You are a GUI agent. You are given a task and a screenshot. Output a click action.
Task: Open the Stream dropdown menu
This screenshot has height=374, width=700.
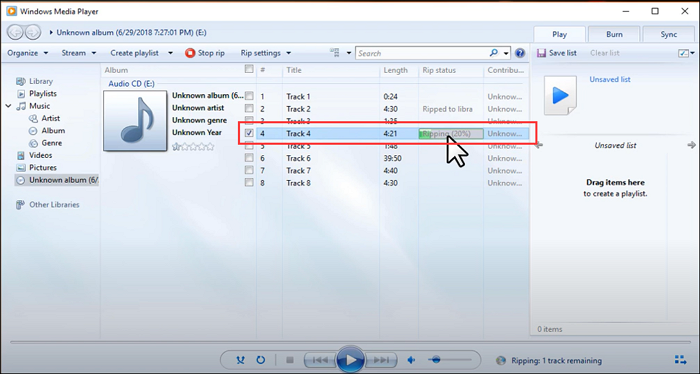coord(79,53)
